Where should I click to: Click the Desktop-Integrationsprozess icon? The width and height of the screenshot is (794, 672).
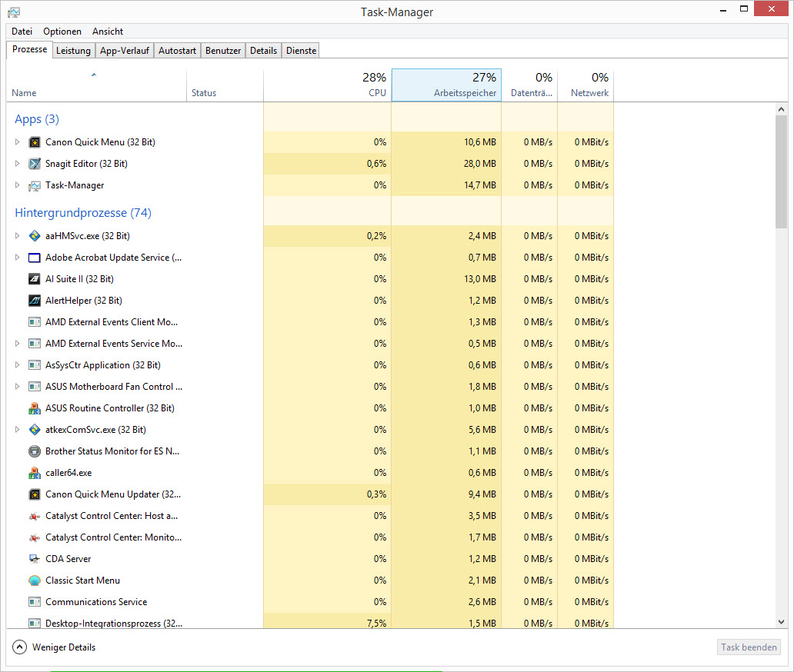[35, 623]
